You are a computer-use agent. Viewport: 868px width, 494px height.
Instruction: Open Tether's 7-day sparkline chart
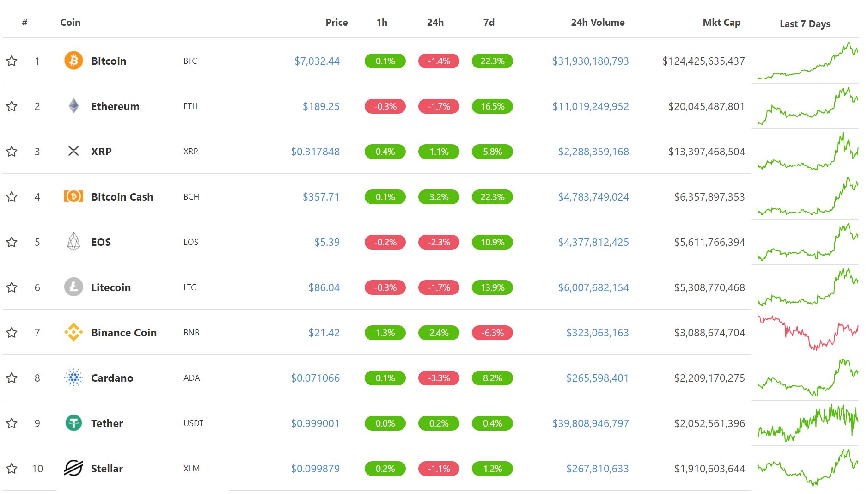coord(807,423)
